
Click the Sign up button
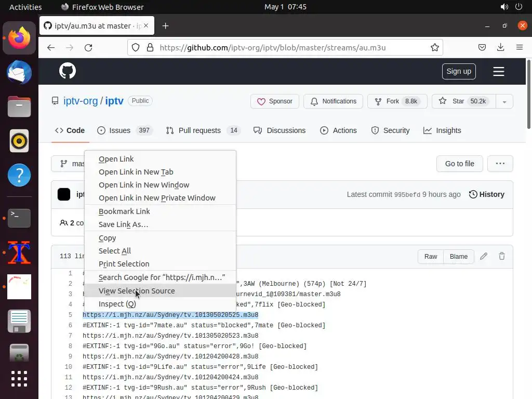(459, 71)
